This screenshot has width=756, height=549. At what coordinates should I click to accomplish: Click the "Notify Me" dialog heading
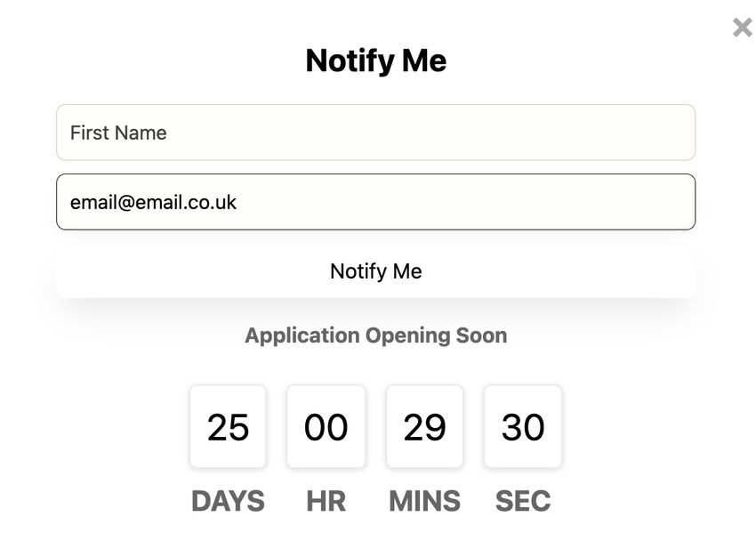click(x=375, y=61)
